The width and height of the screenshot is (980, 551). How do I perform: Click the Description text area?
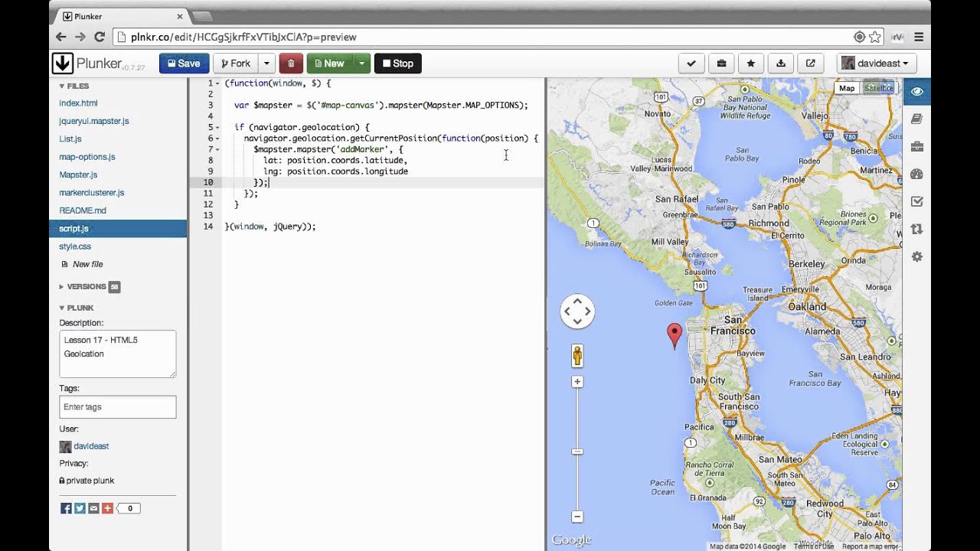[118, 354]
